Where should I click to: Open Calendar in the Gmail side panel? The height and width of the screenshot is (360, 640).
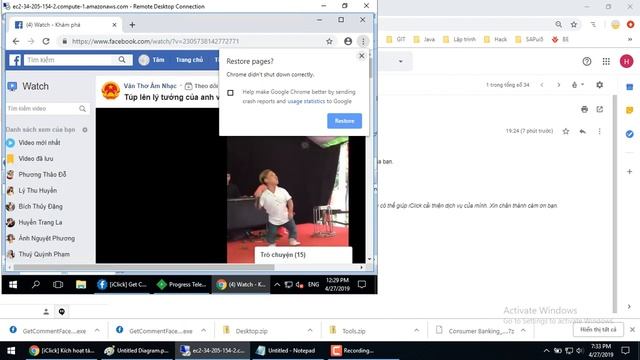click(629, 87)
